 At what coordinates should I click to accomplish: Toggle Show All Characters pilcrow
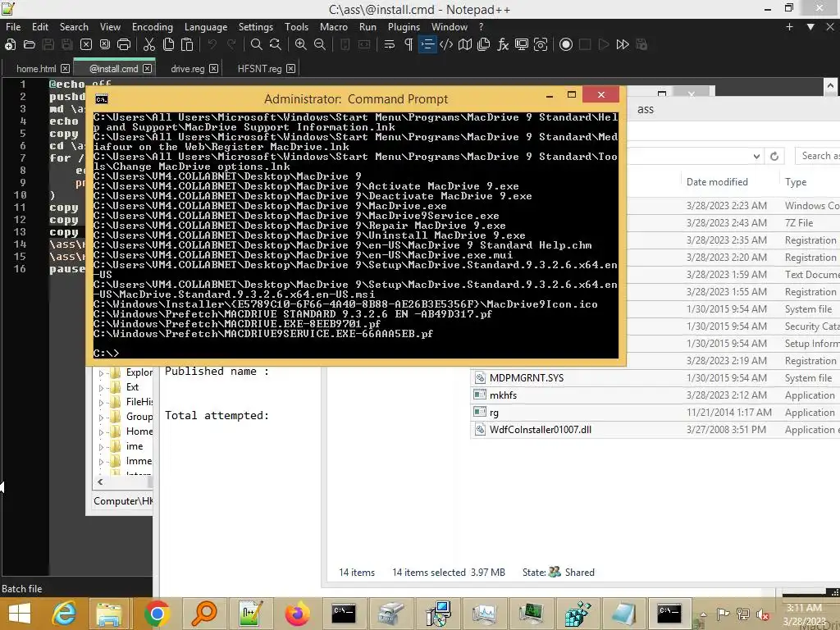[x=409, y=44]
